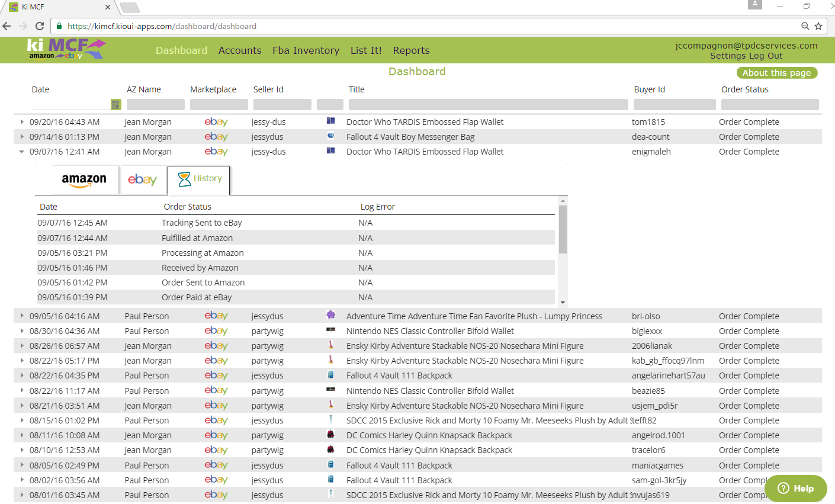Click the secure padlock icon in address bar

tap(59, 26)
